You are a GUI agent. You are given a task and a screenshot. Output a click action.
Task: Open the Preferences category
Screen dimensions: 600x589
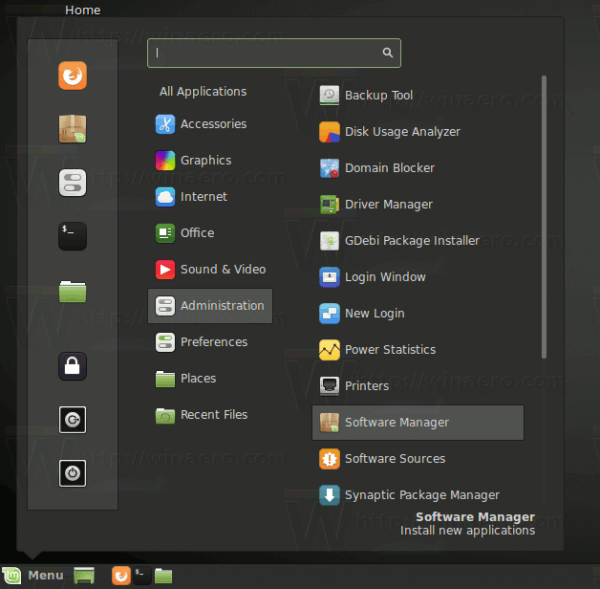coord(210,342)
